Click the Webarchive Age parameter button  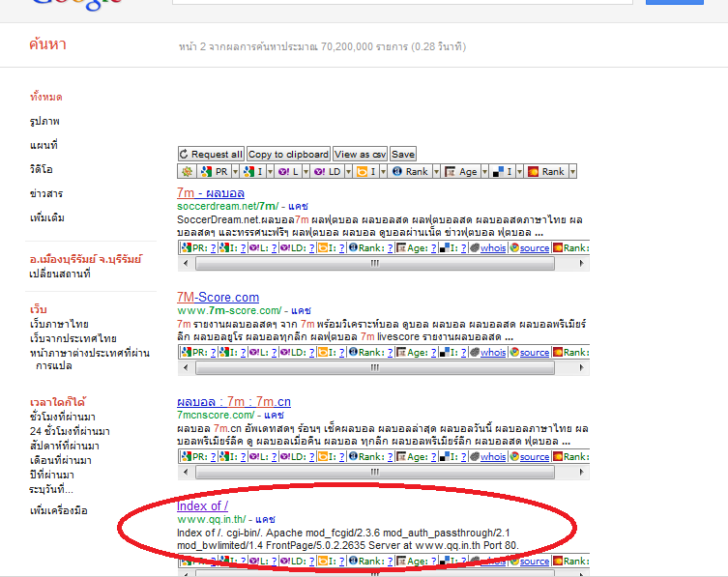(x=461, y=172)
